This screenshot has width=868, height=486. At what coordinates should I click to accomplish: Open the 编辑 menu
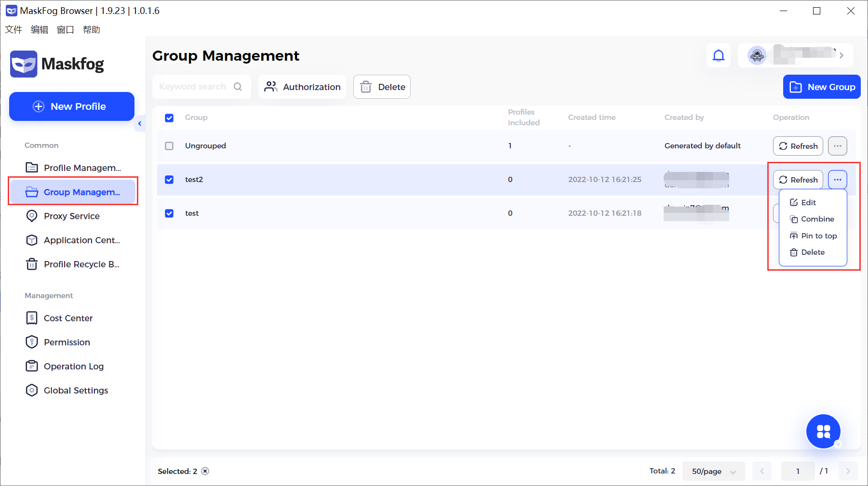tap(40, 30)
